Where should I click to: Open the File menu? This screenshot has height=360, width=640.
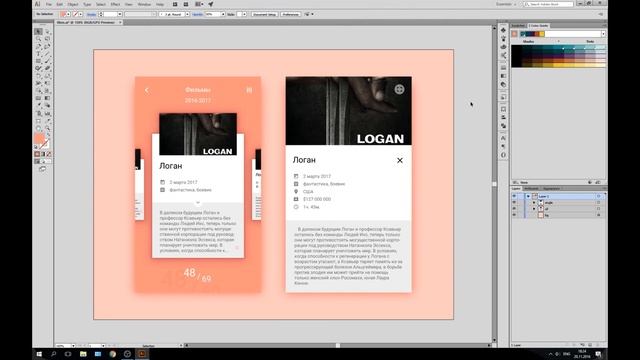click(x=49, y=4)
